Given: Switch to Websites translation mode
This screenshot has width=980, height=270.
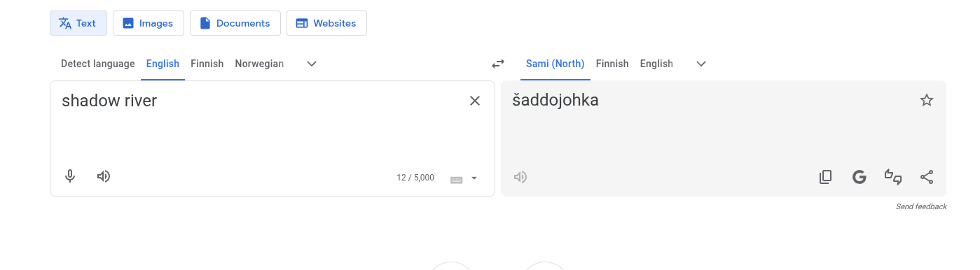Looking at the screenshot, I should point(326,23).
